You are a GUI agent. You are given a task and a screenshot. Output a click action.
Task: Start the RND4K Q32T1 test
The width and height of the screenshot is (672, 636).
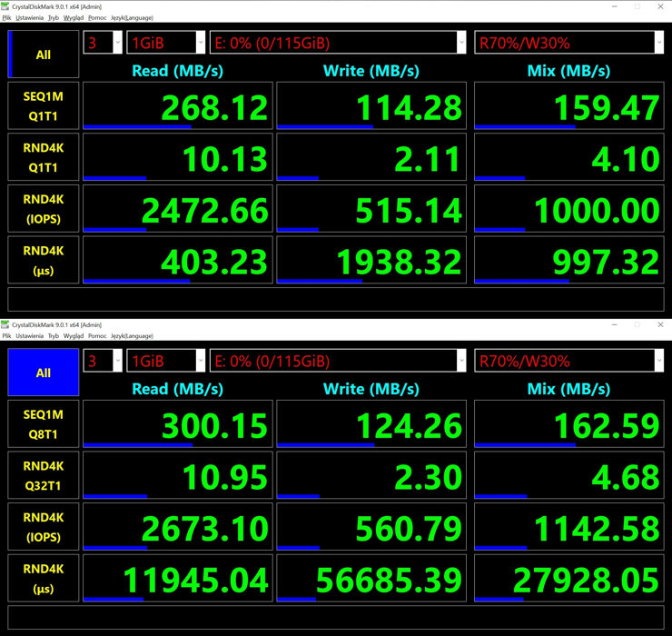[x=44, y=475]
